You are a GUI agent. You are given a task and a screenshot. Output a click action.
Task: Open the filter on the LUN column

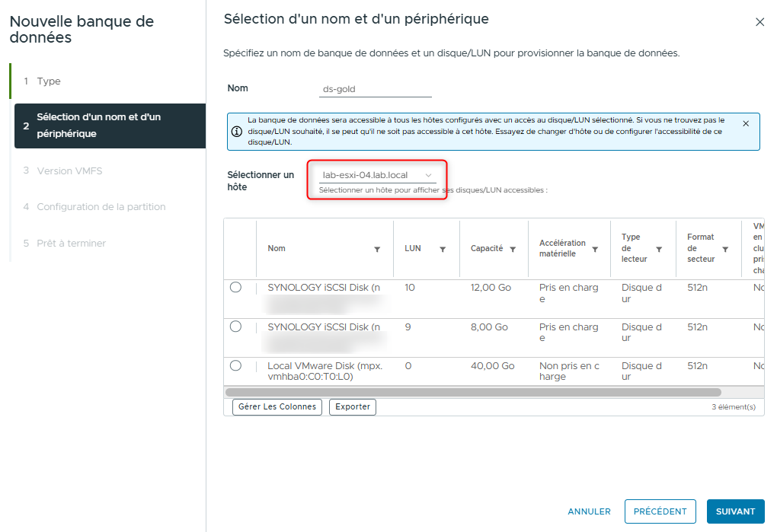click(x=443, y=250)
